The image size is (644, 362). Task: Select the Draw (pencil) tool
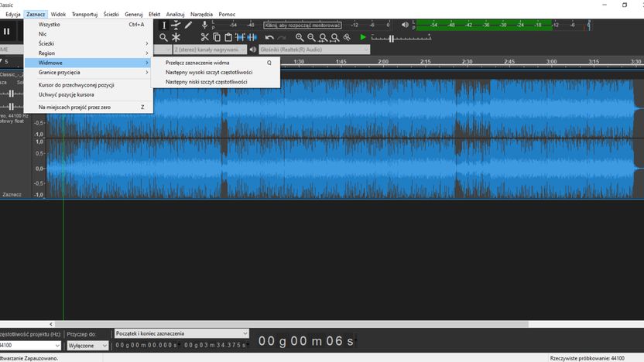[188, 26]
